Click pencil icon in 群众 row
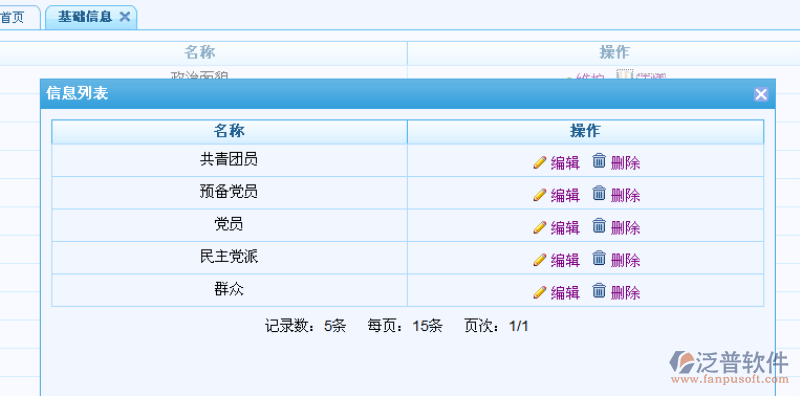Viewport: 800px width, 396px height. (540, 292)
